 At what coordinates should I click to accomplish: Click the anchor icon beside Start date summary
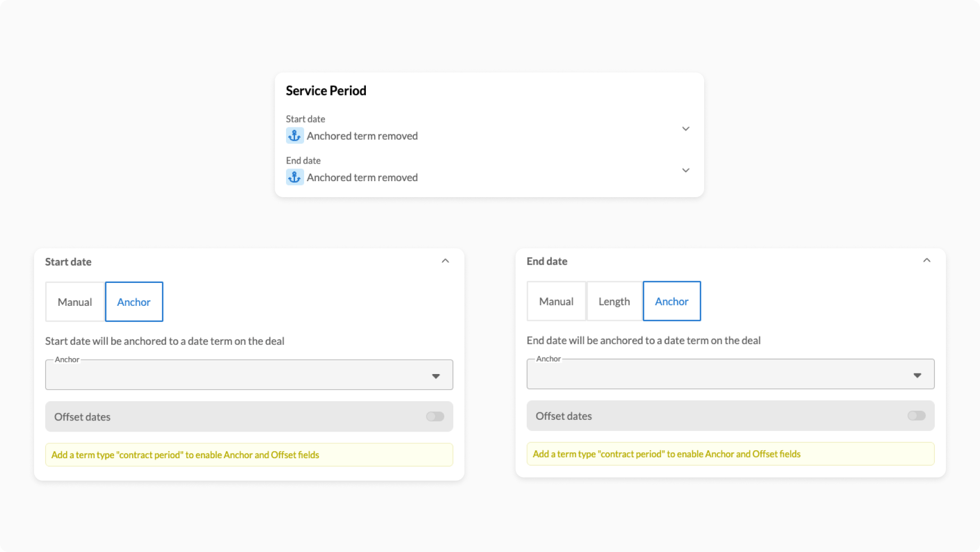pos(295,136)
